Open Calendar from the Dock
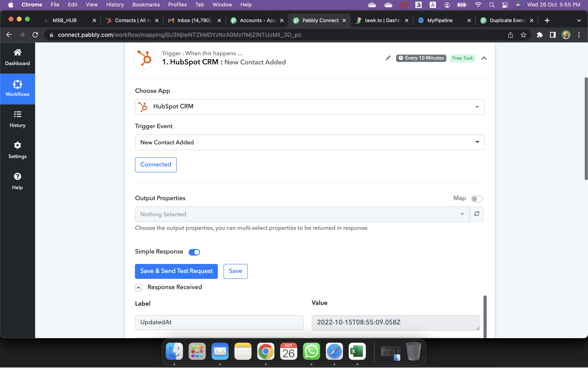The height and width of the screenshot is (368, 588). (289, 351)
